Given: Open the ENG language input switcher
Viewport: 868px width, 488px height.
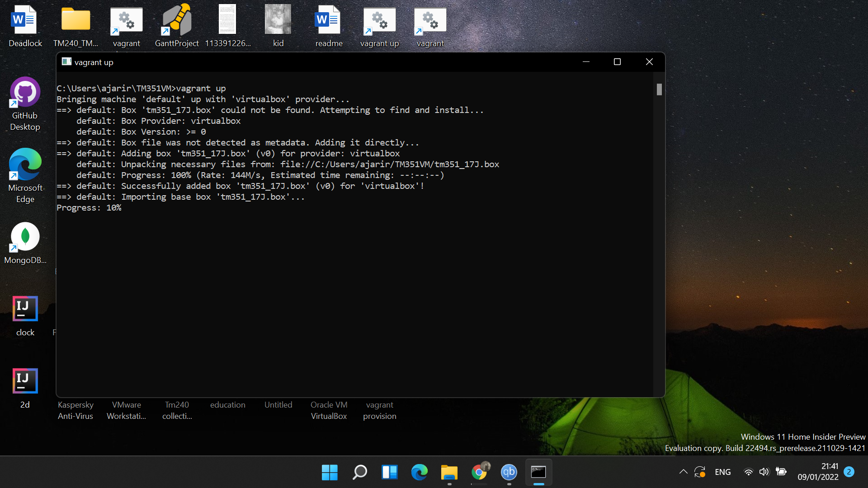Looking at the screenshot, I should [x=722, y=472].
